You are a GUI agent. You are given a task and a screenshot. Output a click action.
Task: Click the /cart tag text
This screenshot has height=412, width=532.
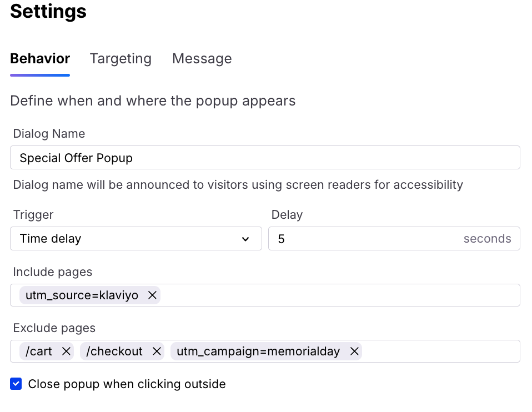click(39, 351)
